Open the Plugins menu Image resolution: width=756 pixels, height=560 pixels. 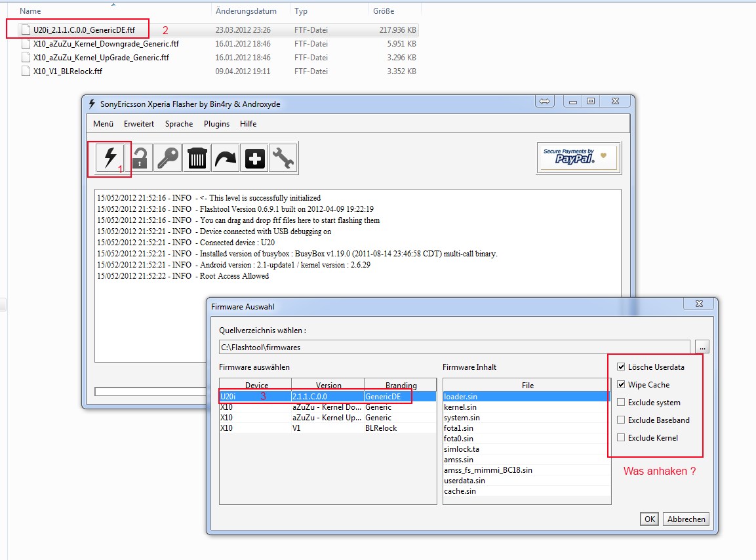click(216, 124)
